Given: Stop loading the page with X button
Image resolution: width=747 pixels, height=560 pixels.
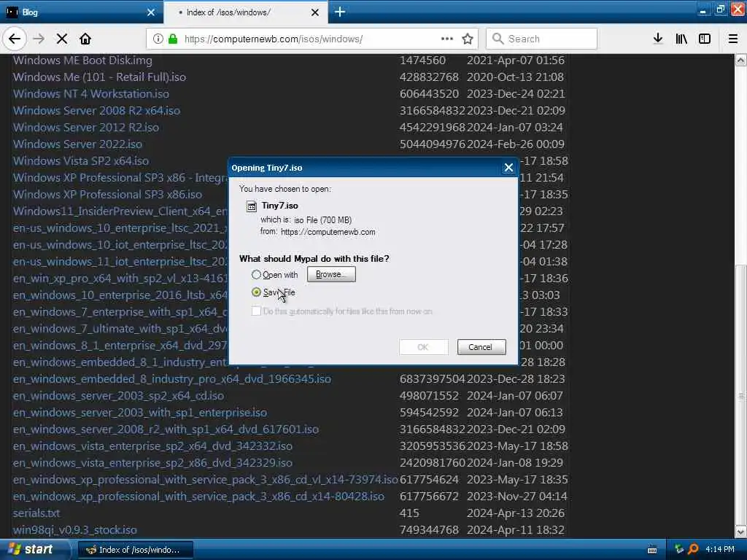Looking at the screenshot, I should tap(62, 39).
